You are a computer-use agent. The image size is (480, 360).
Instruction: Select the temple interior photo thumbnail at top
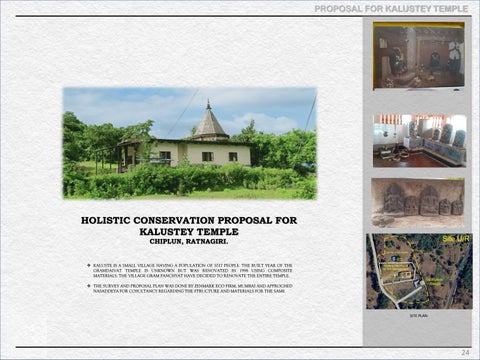[419, 56]
